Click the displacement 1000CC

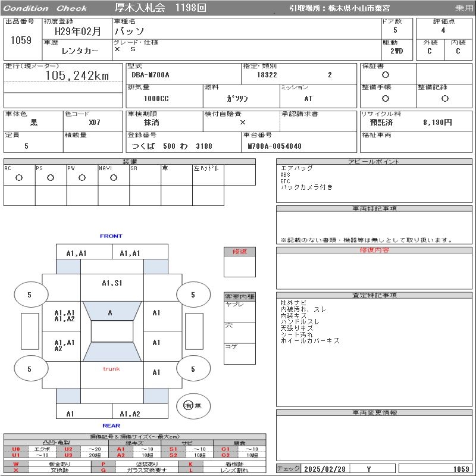point(156,99)
